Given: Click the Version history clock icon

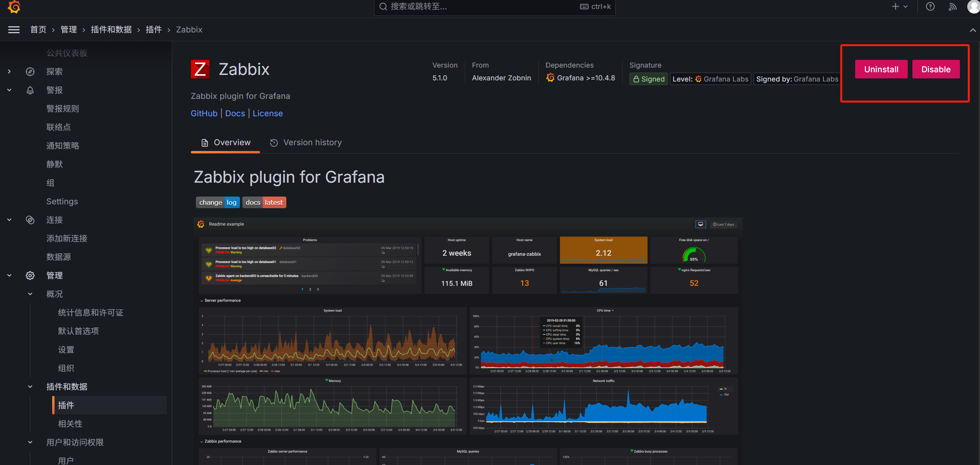Looking at the screenshot, I should (274, 143).
